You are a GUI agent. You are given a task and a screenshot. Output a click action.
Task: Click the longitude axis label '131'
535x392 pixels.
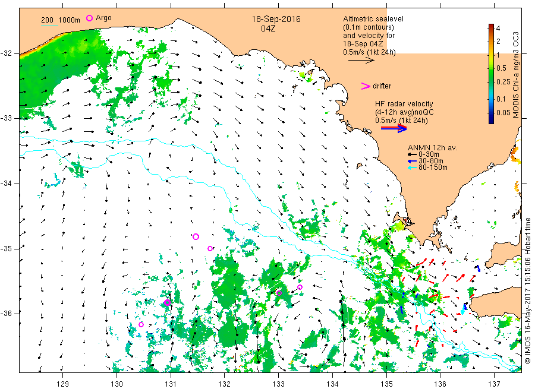click(171, 384)
